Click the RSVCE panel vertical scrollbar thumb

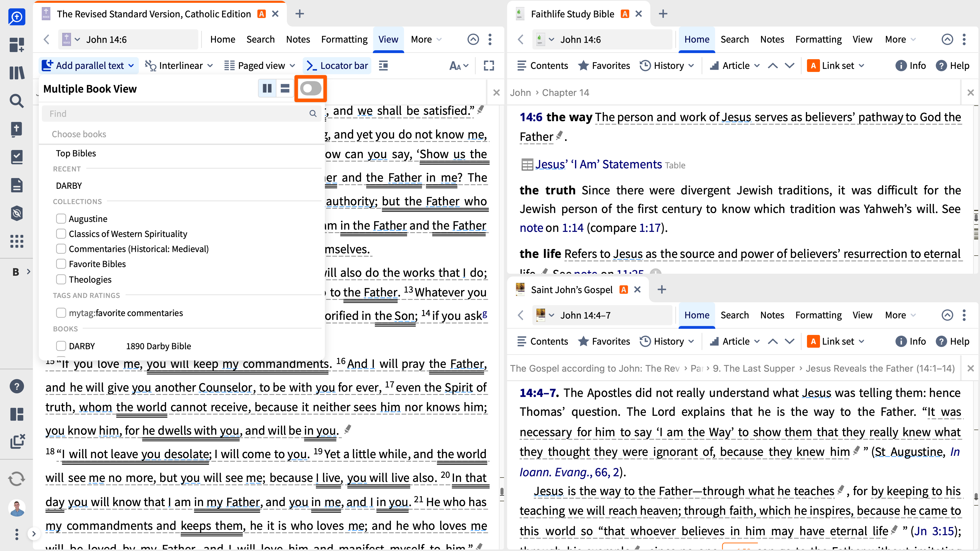point(502,491)
